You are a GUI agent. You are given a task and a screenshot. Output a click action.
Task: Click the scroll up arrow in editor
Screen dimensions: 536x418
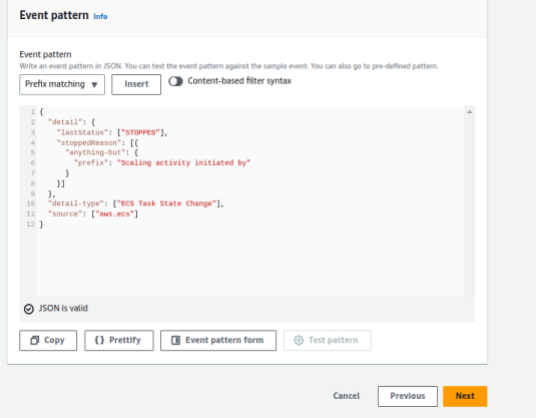[x=469, y=112]
